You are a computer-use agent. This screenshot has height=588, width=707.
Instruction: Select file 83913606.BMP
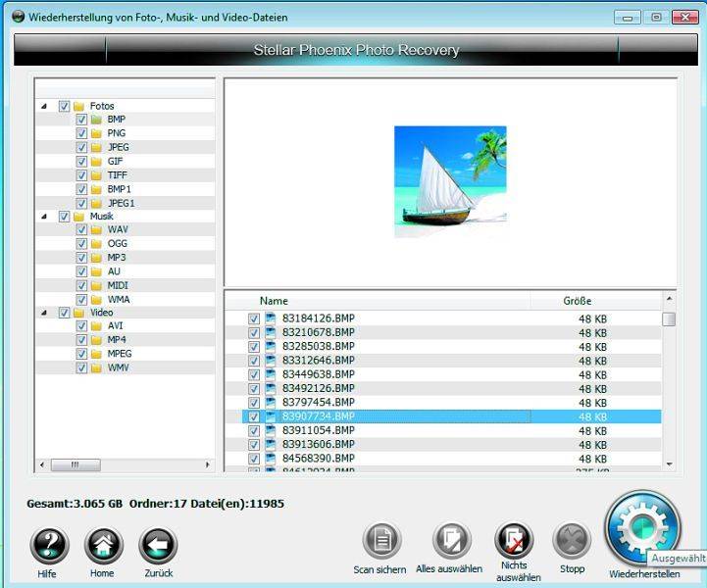click(319, 444)
